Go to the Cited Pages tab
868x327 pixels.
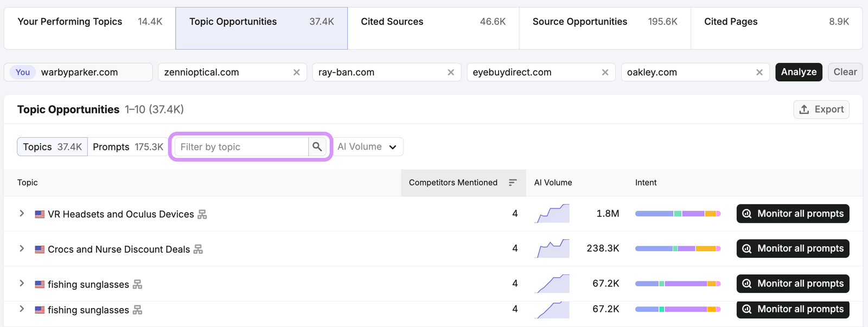click(x=776, y=28)
